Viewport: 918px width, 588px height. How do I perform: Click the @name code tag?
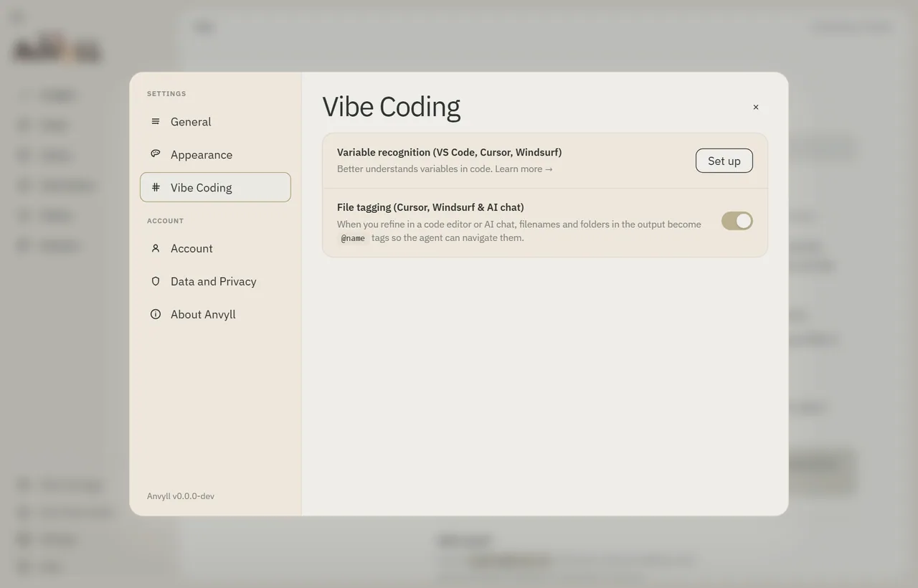(x=353, y=238)
